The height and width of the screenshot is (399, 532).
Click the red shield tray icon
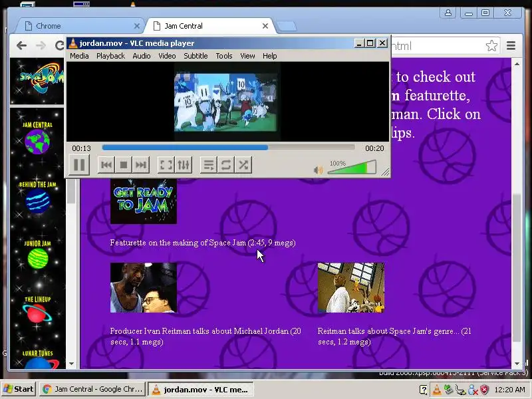pyautogui.click(x=485, y=390)
